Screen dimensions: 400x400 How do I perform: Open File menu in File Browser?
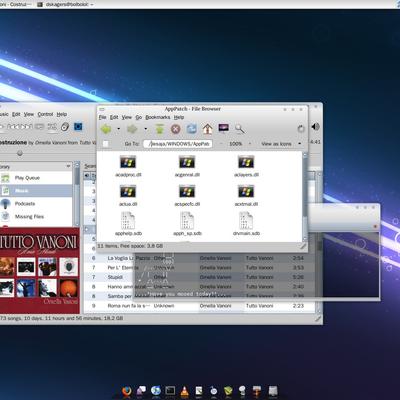[x=102, y=117]
